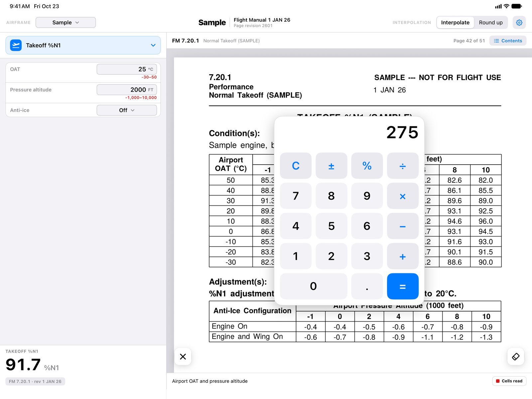
Task: Select Interpolate mode
Action: tap(455, 22)
